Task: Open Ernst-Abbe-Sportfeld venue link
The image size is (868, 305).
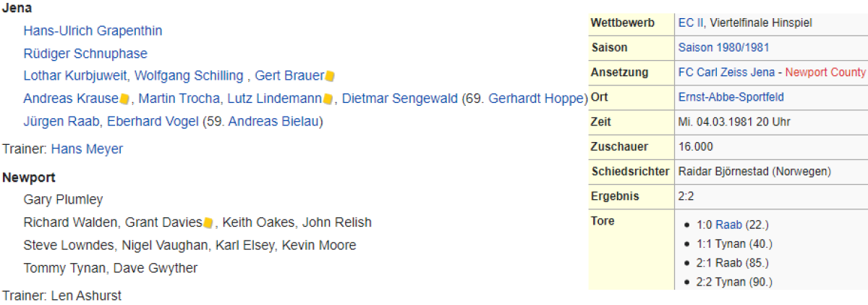Action: [731, 97]
